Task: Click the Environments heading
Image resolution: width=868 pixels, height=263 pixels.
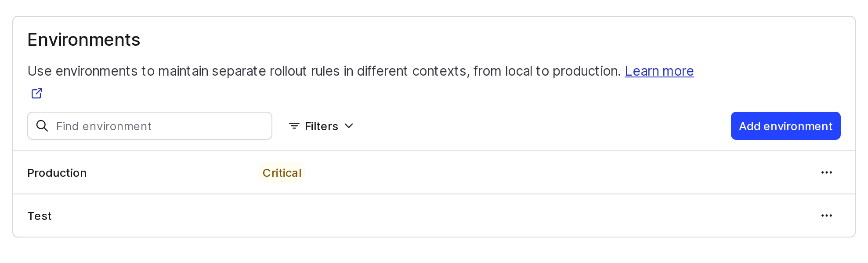Action: pyautogui.click(x=83, y=40)
